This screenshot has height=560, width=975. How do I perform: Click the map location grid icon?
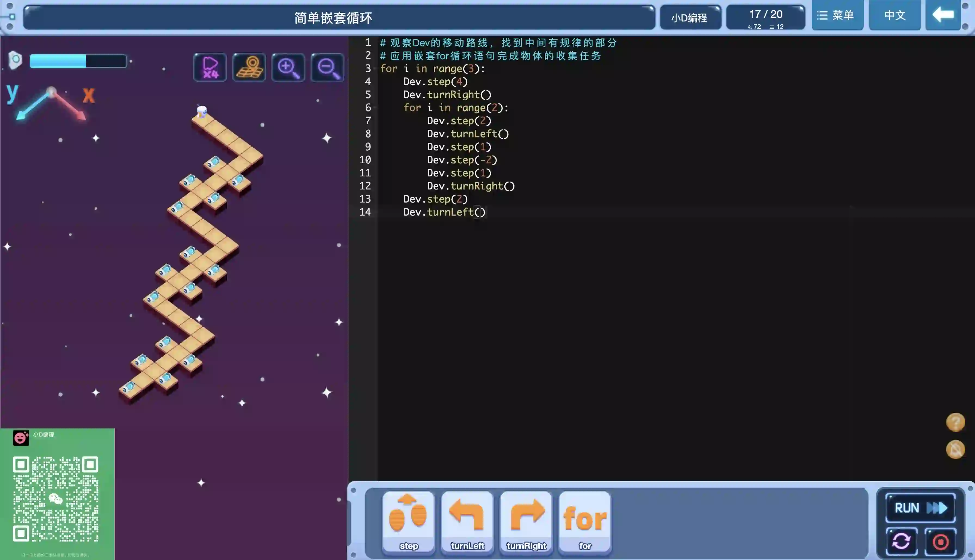[249, 67]
